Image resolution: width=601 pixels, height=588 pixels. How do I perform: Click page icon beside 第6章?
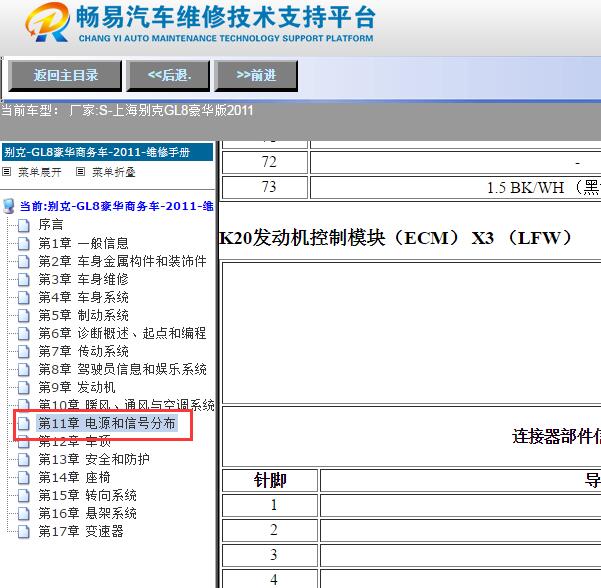pos(24,333)
